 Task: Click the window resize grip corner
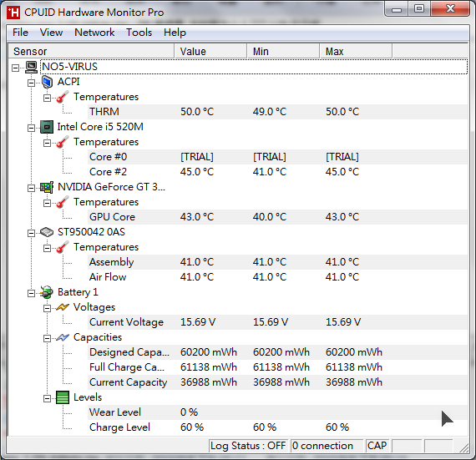[463, 447]
